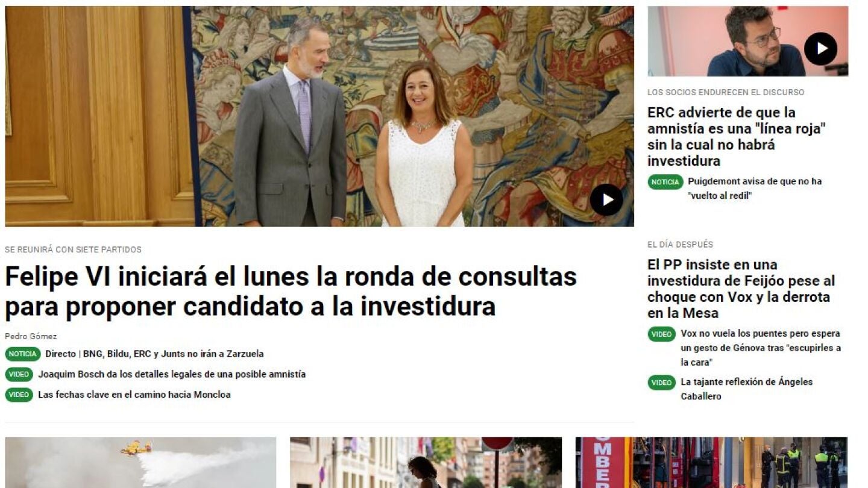Open the PP investidura de Feijóo headline
868x488 pixels.
pyautogui.click(x=741, y=289)
